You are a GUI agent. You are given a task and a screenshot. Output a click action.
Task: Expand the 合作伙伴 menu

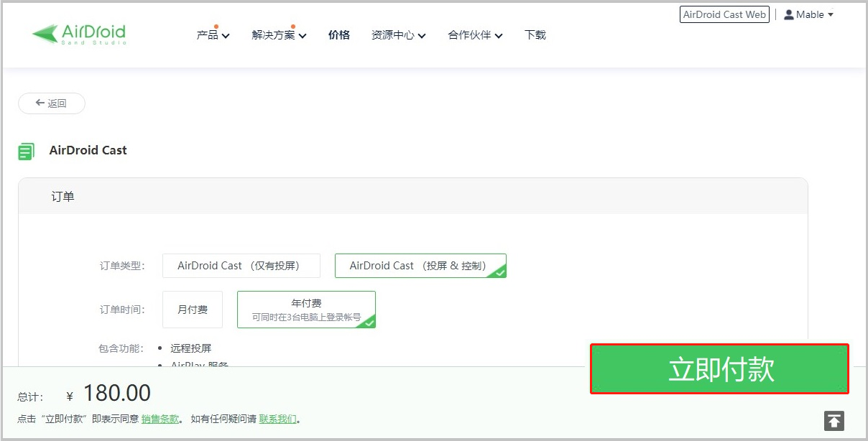475,34
